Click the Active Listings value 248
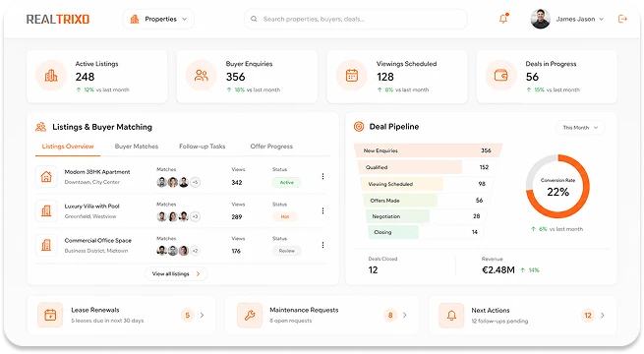This screenshot has height=354, width=644. point(85,77)
